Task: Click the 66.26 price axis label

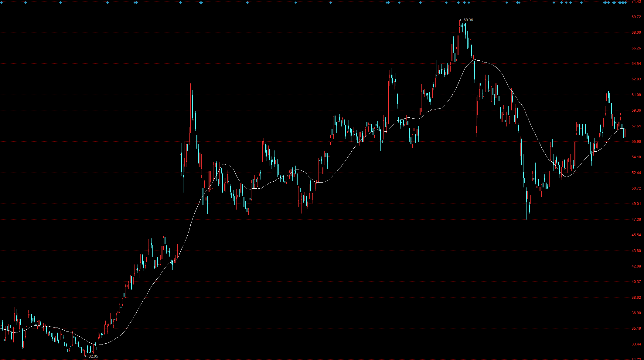Action: point(636,48)
